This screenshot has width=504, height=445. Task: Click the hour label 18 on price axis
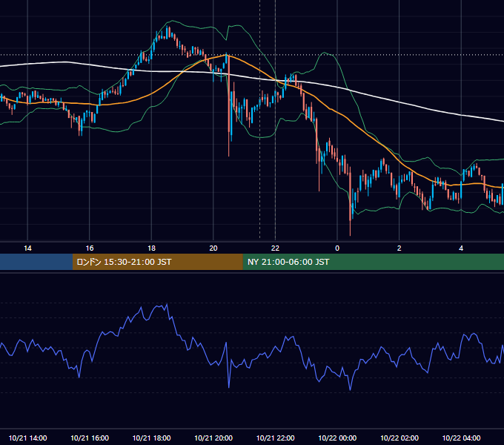pyautogui.click(x=151, y=248)
